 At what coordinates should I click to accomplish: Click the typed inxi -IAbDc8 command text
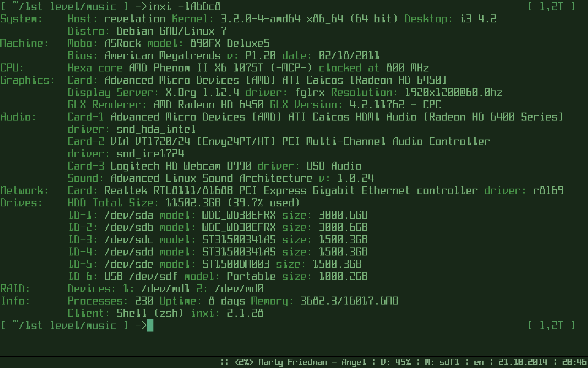point(184,6)
